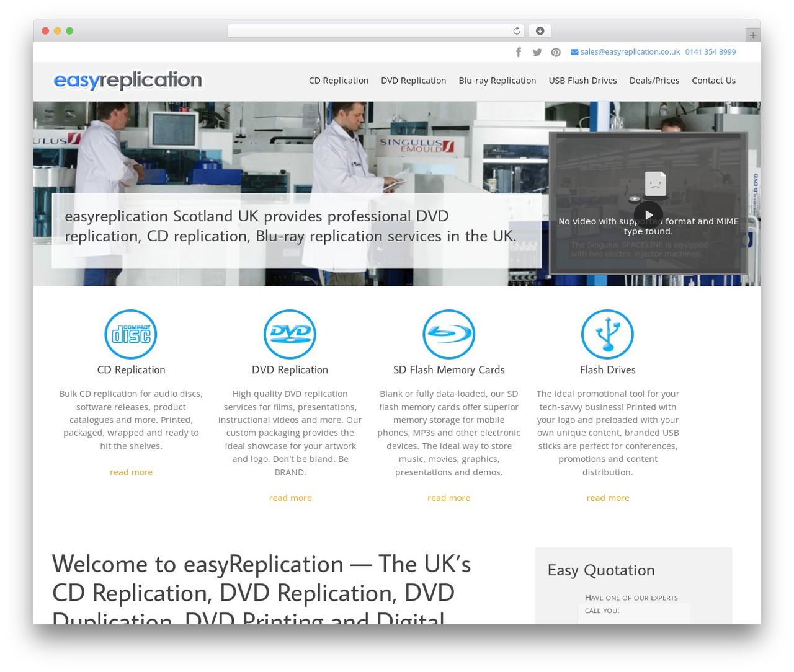Click the Compact Disc circular icon
Viewport: 794px width, 672px height.
(x=131, y=334)
